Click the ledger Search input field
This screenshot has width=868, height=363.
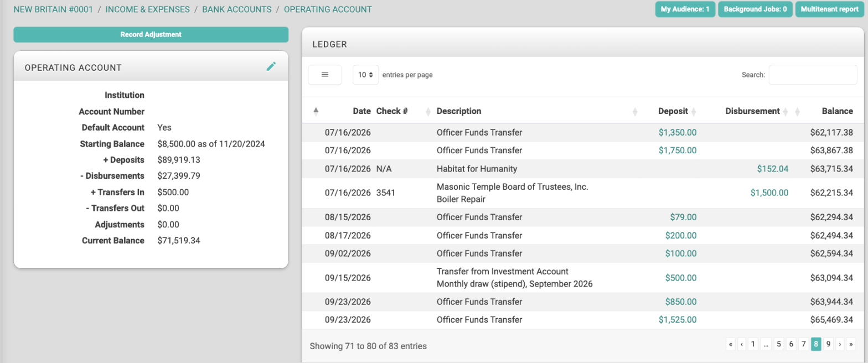(x=813, y=75)
